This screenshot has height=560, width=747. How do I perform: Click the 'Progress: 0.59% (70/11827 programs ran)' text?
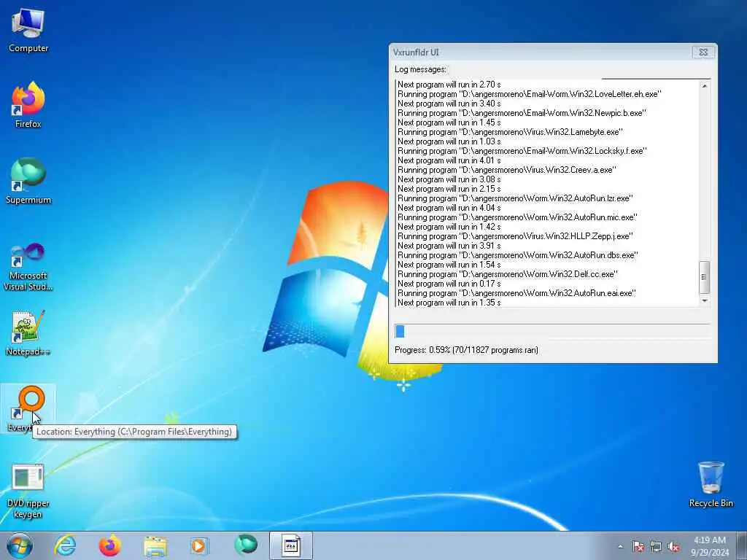[x=466, y=350]
